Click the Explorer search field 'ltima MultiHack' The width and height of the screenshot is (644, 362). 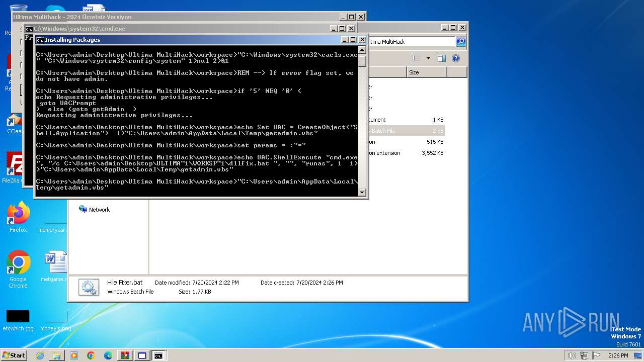411,42
